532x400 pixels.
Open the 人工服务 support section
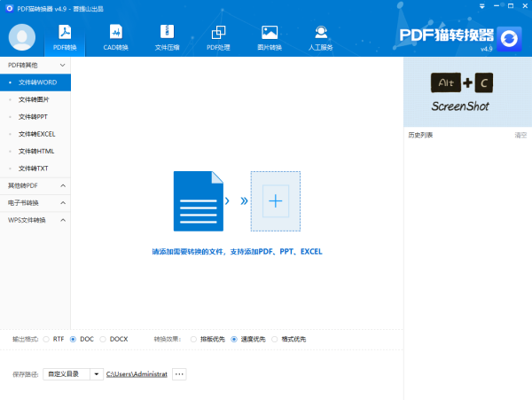pyautogui.click(x=321, y=38)
